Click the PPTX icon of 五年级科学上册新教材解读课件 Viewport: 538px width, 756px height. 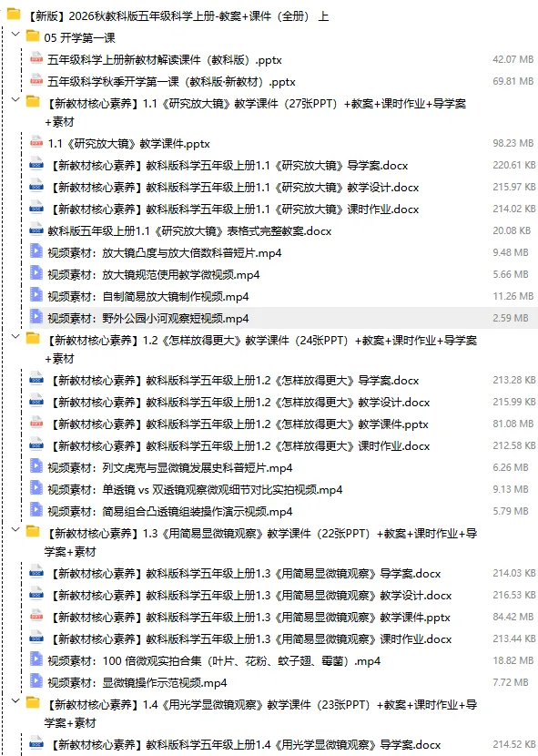36,58
